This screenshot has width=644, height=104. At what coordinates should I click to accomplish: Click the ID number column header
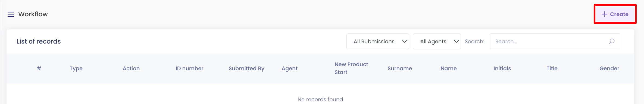[x=189, y=68]
